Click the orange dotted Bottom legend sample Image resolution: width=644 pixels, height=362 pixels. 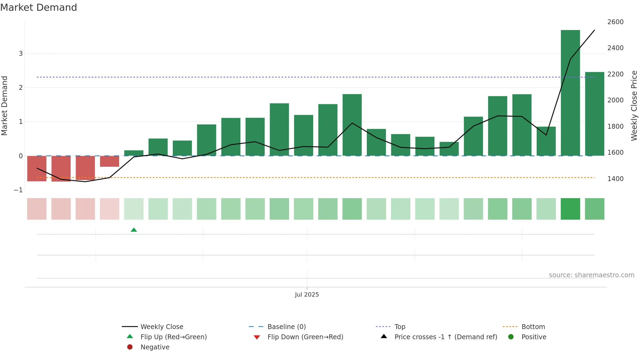[510, 327]
